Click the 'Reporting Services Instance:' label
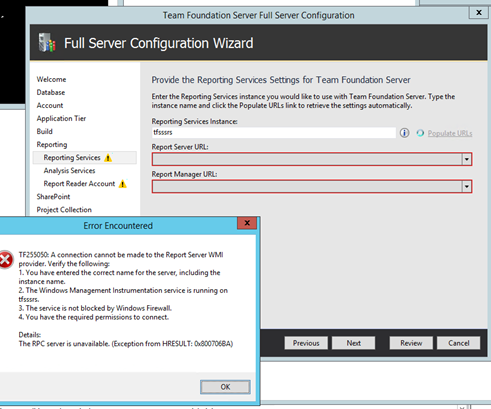Image resolution: width=491 pixels, height=409 pixels. (x=195, y=121)
